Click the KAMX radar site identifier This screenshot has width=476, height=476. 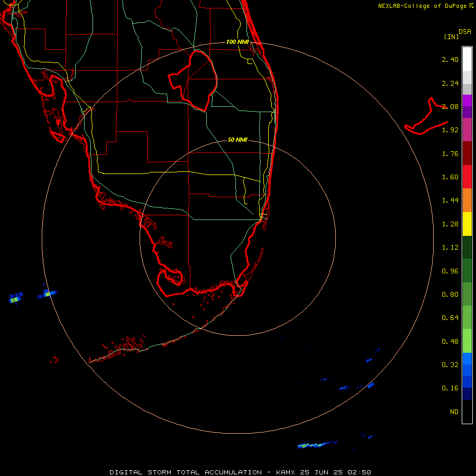[286, 472]
